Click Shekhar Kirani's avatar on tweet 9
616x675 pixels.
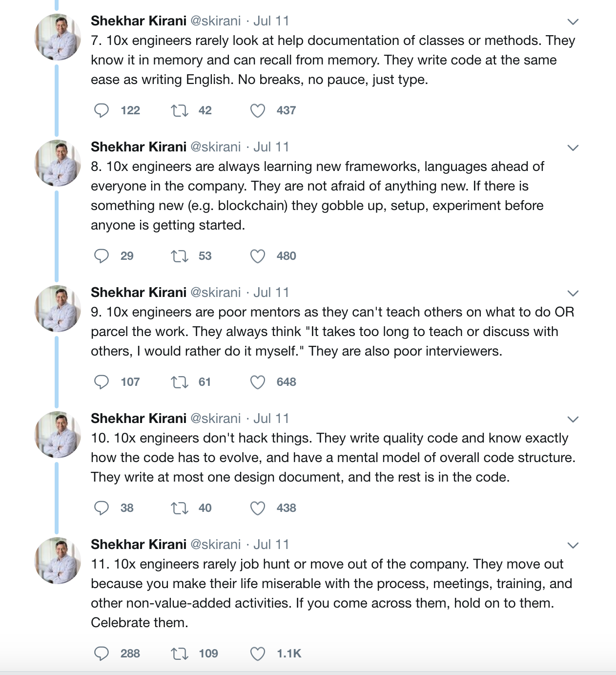click(57, 309)
